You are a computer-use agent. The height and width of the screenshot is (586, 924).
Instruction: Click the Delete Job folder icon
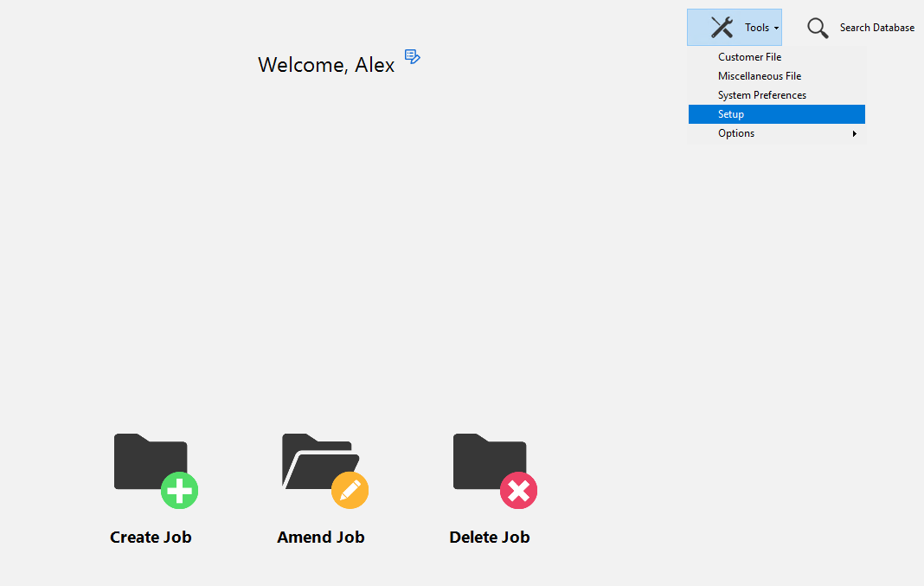(x=488, y=462)
